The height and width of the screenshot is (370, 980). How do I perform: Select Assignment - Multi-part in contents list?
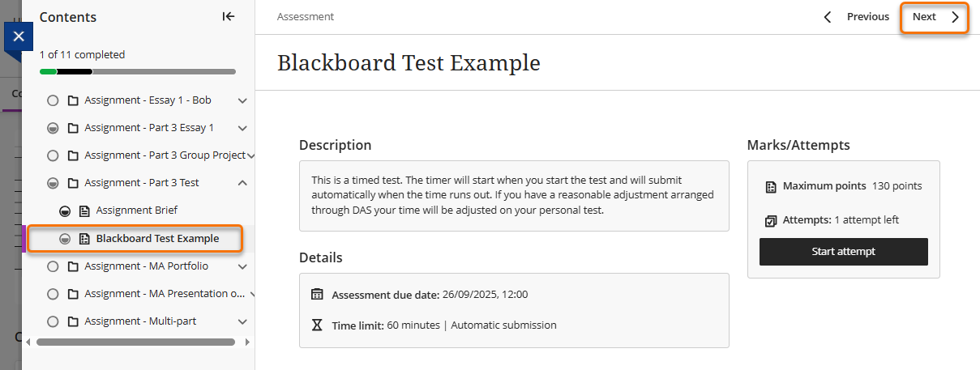[x=140, y=321]
